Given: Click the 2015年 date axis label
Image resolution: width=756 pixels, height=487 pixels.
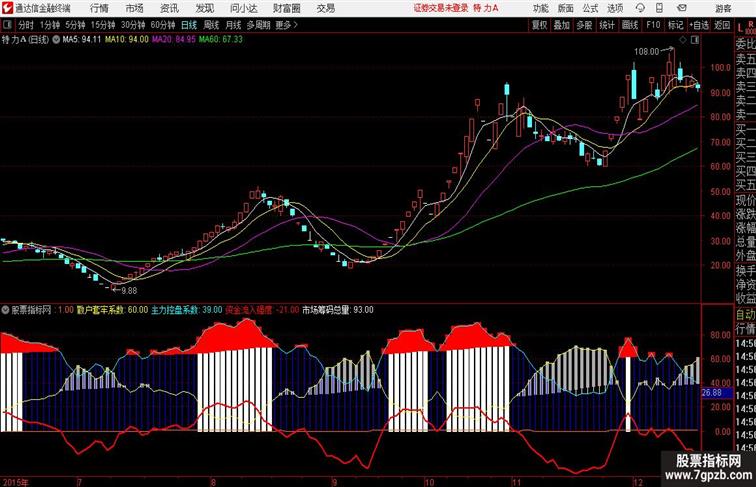Looking at the screenshot, I should pos(14,482).
